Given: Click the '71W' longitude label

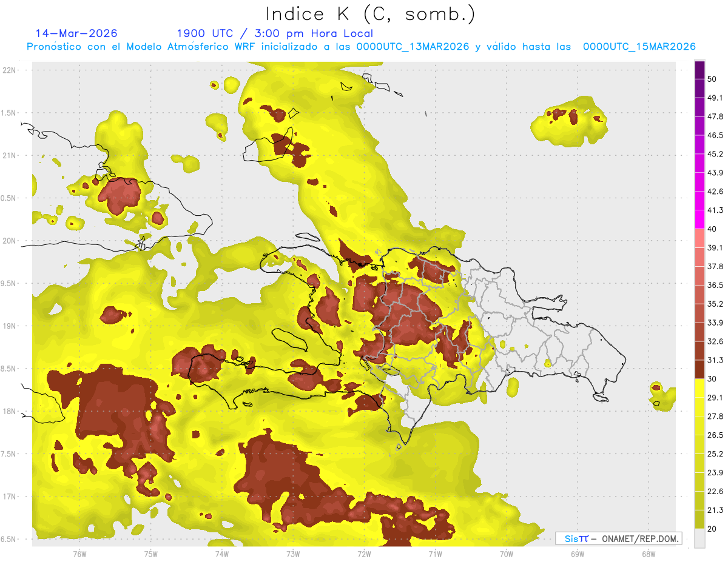Looking at the screenshot, I should pyautogui.click(x=435, y=554).
